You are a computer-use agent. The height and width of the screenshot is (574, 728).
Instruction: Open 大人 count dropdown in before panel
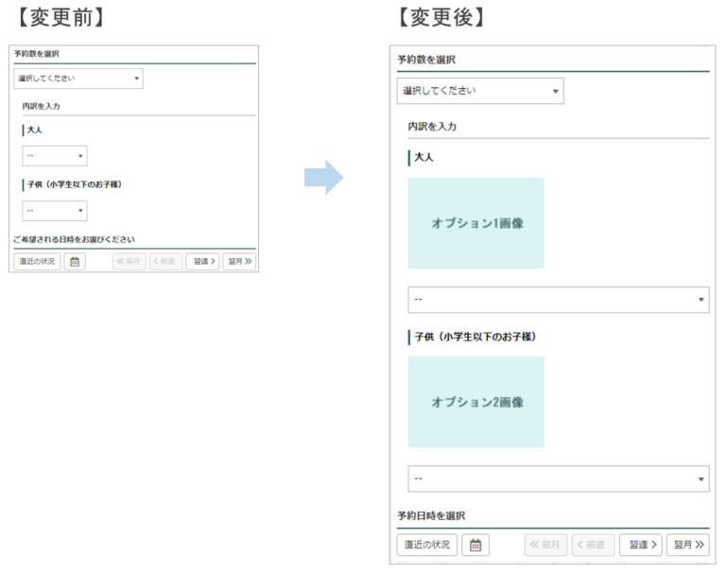[x=55, y=156]
